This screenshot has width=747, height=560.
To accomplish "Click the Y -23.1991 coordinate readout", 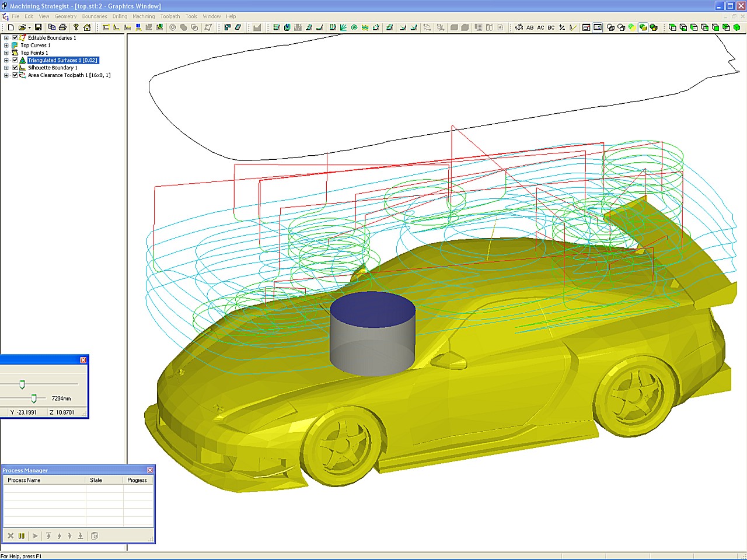I will [x=23, y=412].
